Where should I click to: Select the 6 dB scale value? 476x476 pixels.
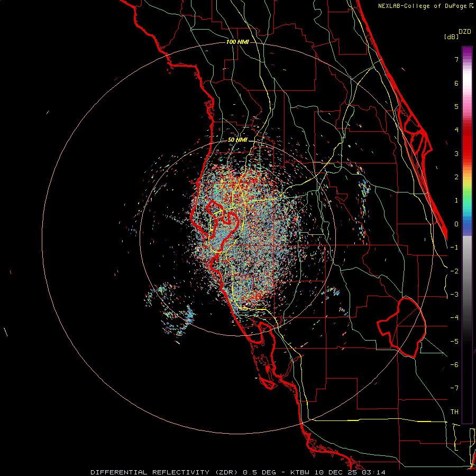coord(456,83)
